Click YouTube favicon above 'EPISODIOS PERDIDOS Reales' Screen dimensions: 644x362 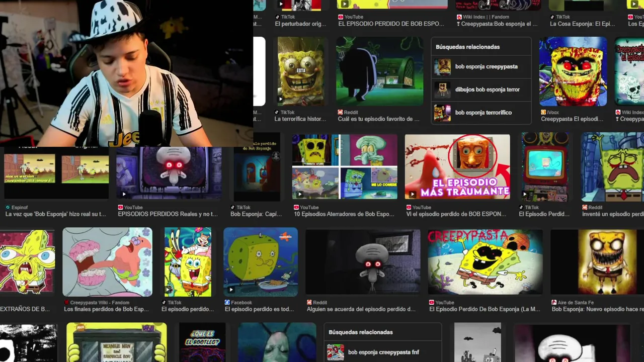coord(120,207)
